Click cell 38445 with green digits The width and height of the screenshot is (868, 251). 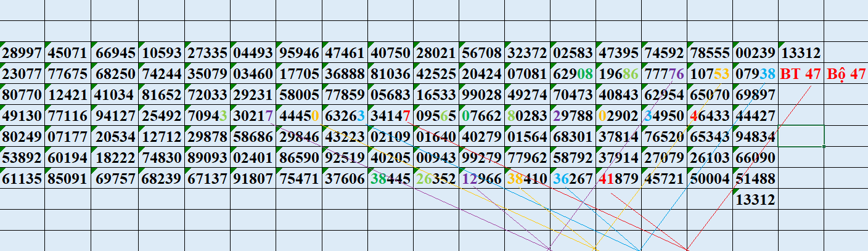390,179
